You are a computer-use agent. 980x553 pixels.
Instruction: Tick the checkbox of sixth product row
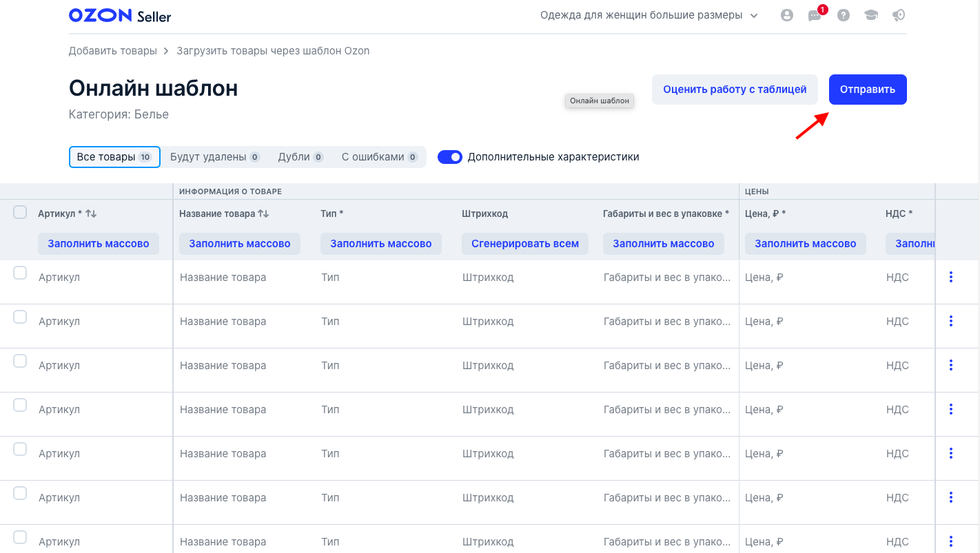[x=20, y=493]
